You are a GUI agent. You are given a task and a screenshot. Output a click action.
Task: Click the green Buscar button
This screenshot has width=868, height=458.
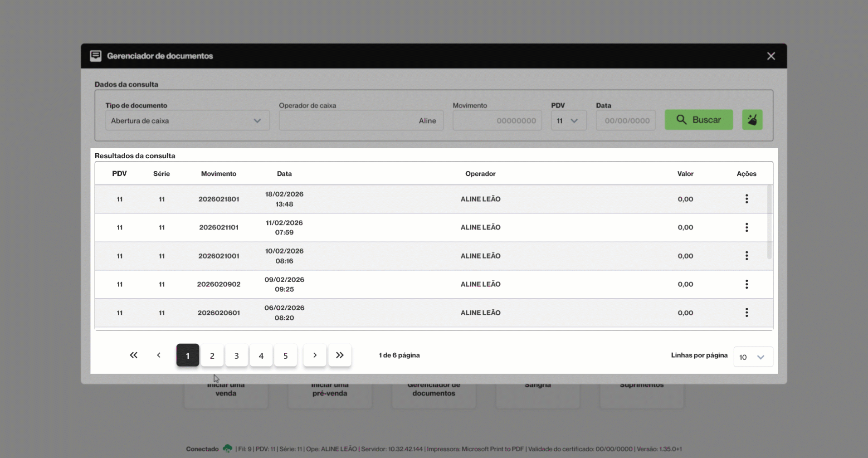[698, 120]
